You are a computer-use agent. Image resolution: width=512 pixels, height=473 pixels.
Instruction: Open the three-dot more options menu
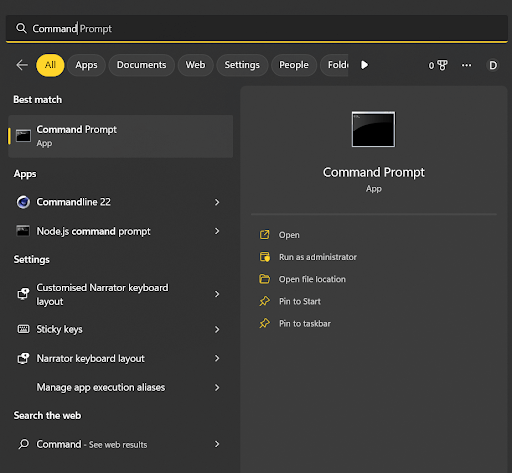coord(466,65)
